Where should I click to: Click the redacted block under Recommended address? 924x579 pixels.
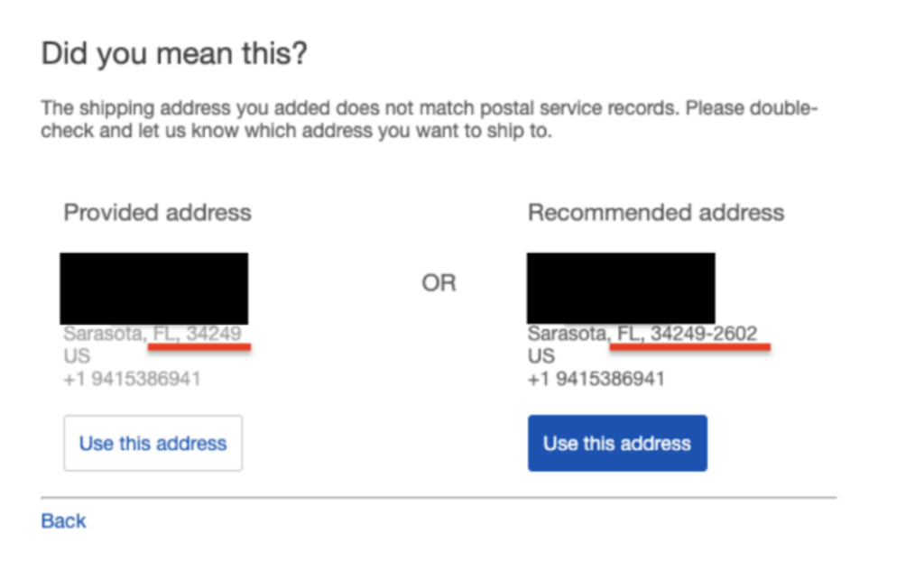621,288
